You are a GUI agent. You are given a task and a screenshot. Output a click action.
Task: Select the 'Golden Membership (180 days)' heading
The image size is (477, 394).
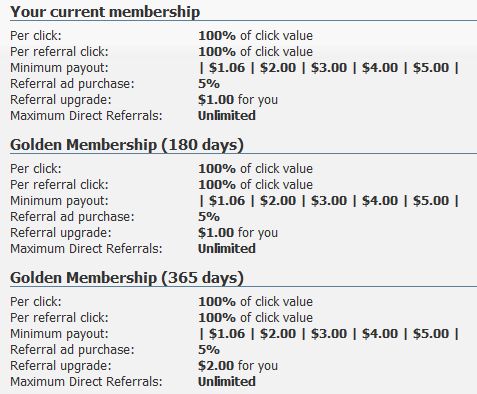pyautogui.click(x=127, y=145)
